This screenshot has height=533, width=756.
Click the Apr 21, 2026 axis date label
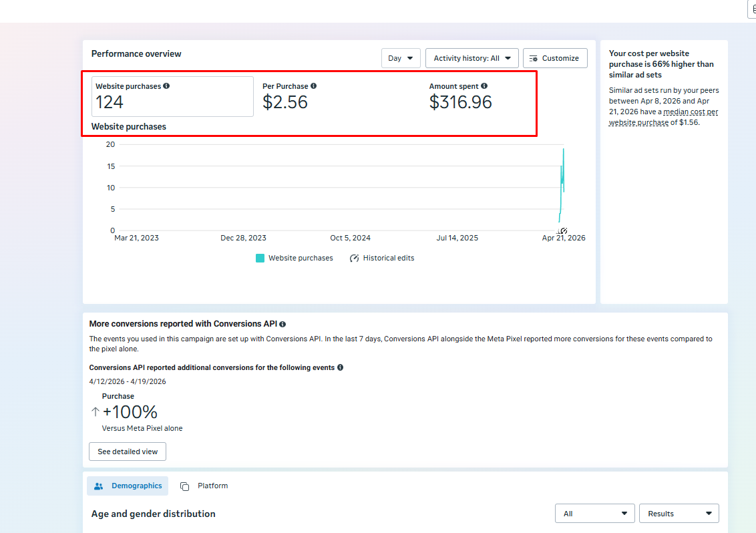tap(564, 238)
